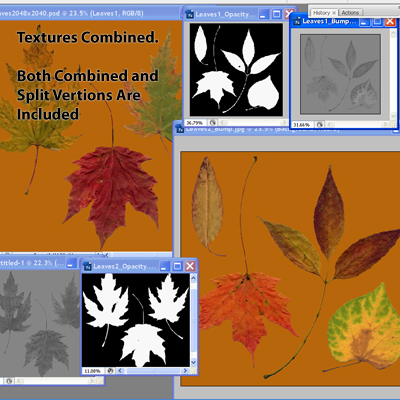Viewport: 400px width, 400px height.
Task: Maximize the Leaves1_Bump window
Action: point(377,22)
